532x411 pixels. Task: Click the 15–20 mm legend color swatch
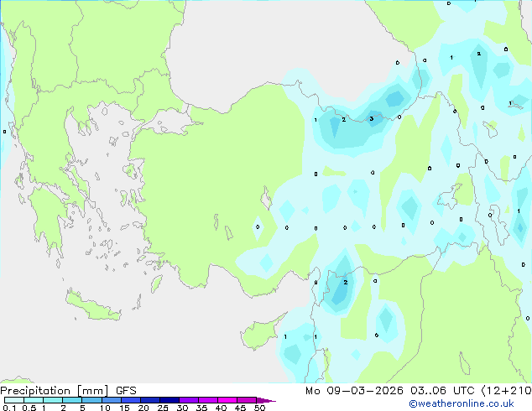(x=130, y=400)
